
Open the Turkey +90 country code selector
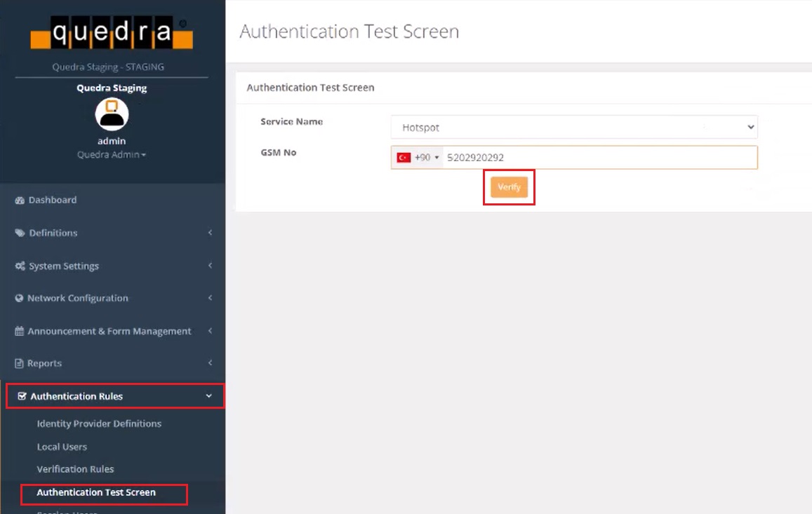[418, 158]
